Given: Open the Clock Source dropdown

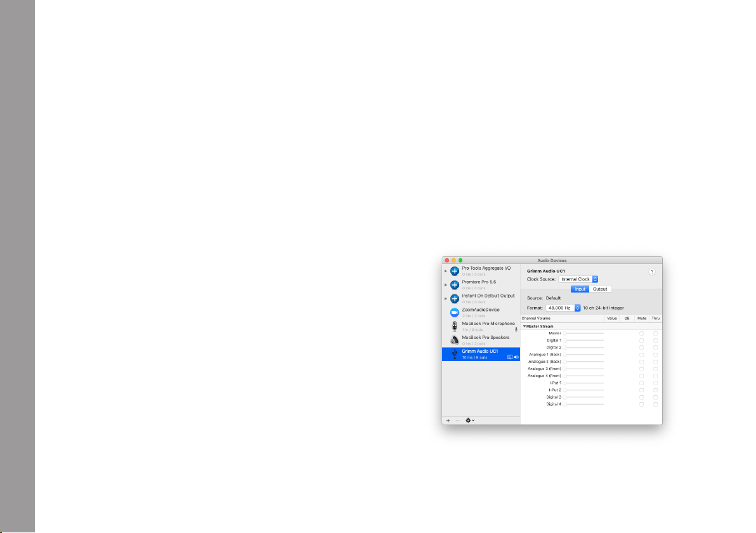Looking at the screenshot, I should (x=578, y=279).
